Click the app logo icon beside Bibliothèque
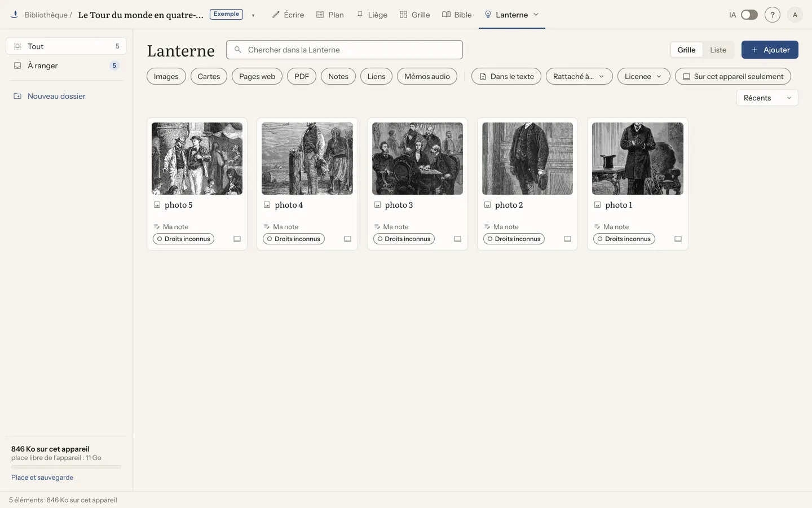Screen dimensions: 812x508 [14, 15]
